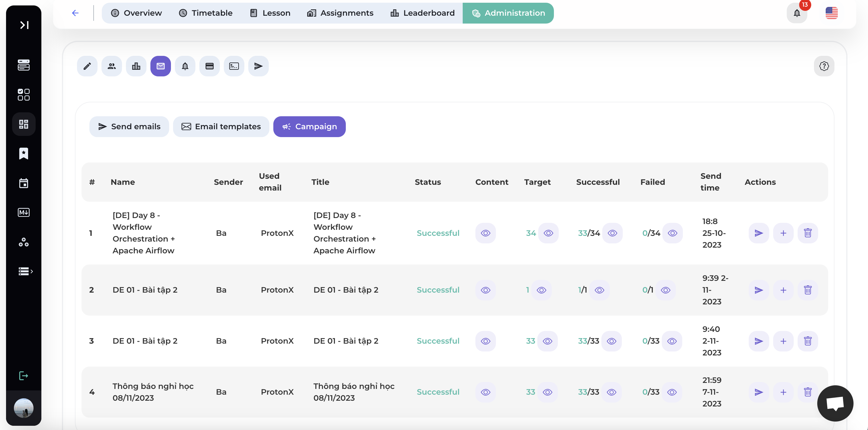Screen dimensions: 868x430
Task: View successful list for 1/1 campaign
Action: pos(599,290)
